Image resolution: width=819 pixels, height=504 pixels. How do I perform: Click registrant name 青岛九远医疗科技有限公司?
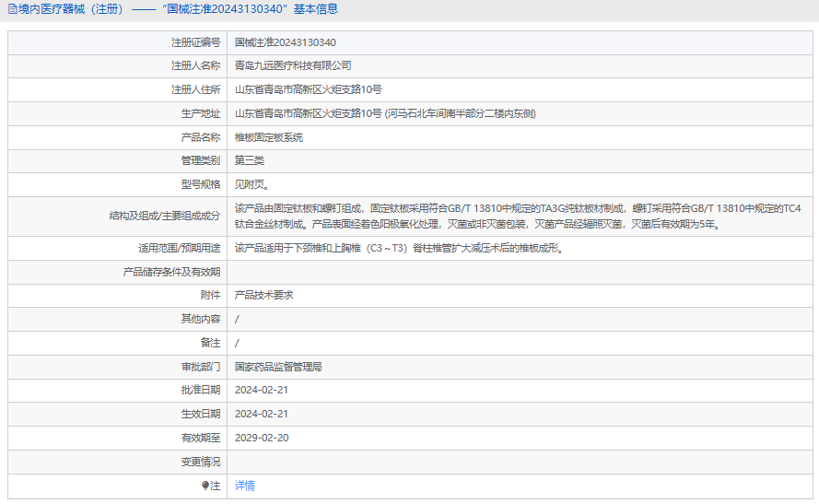[293, 66]
